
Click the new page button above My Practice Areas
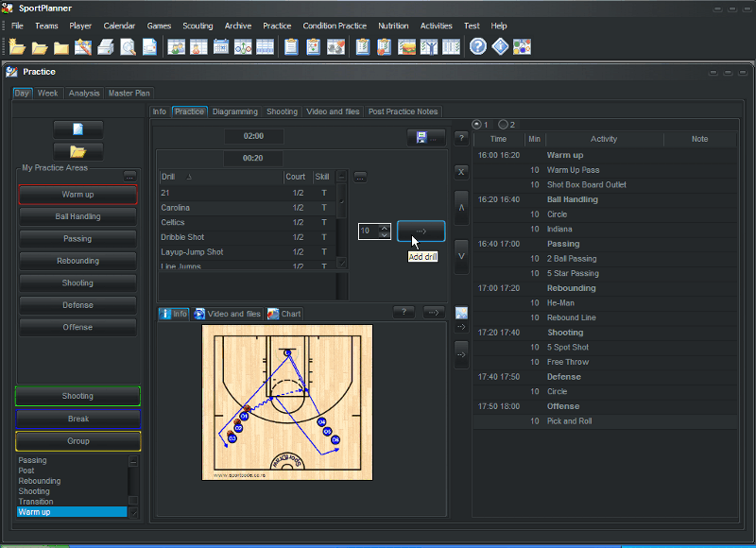coord(78,129)
